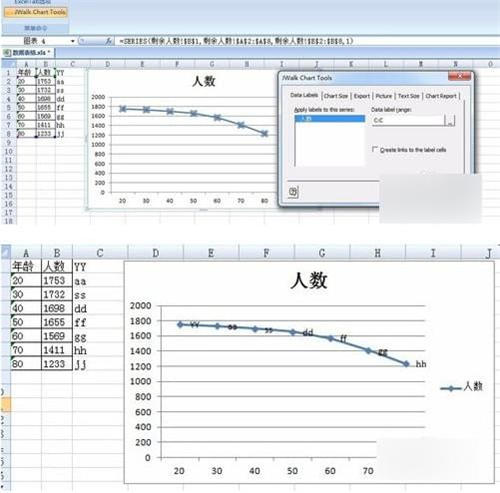500x493 pixels.
Task: Open the Export tab in JWalk dialog
Action: pos(362,96)
